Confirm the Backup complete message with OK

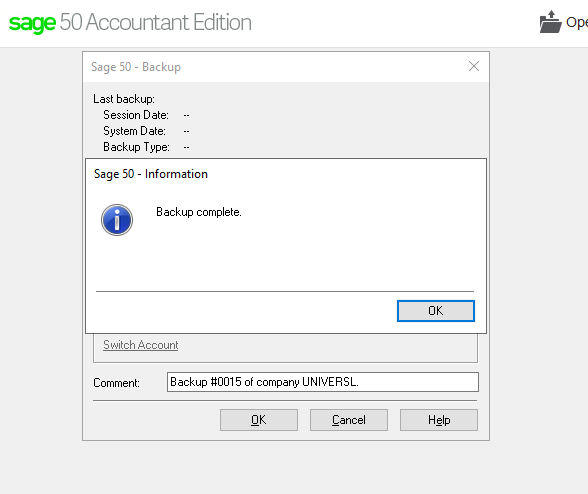(x=436, y=311)
